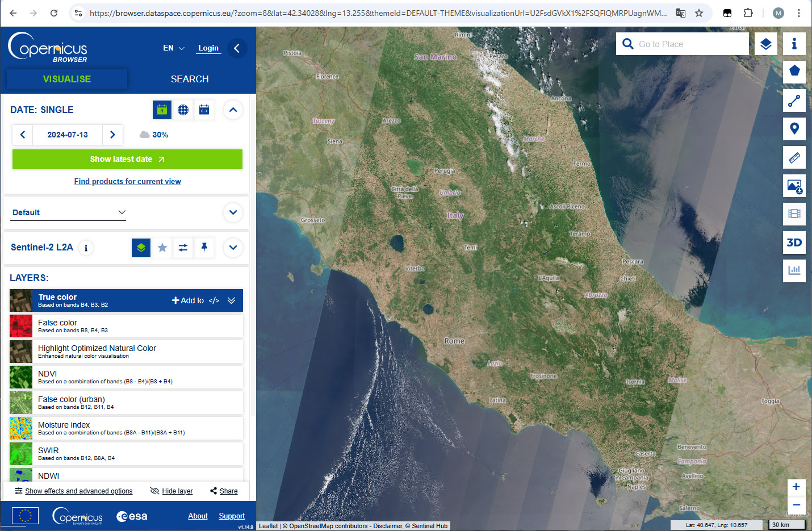Click the True color layer thumbnail
Viewport: 812px width, 531px height.
pyautogui.click(x=21, y=300)
